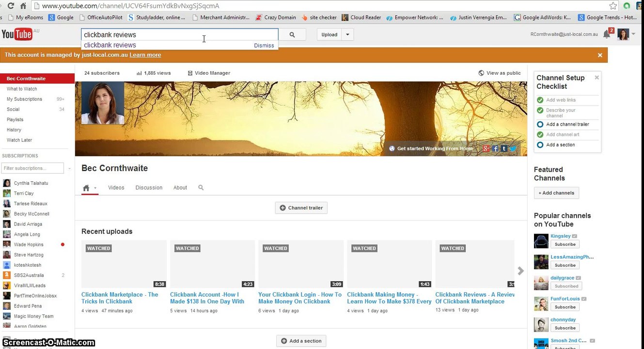Click Terri Clay subscription avatar
The width and height of the screenshot is (644, 349).
coord(7,193)
